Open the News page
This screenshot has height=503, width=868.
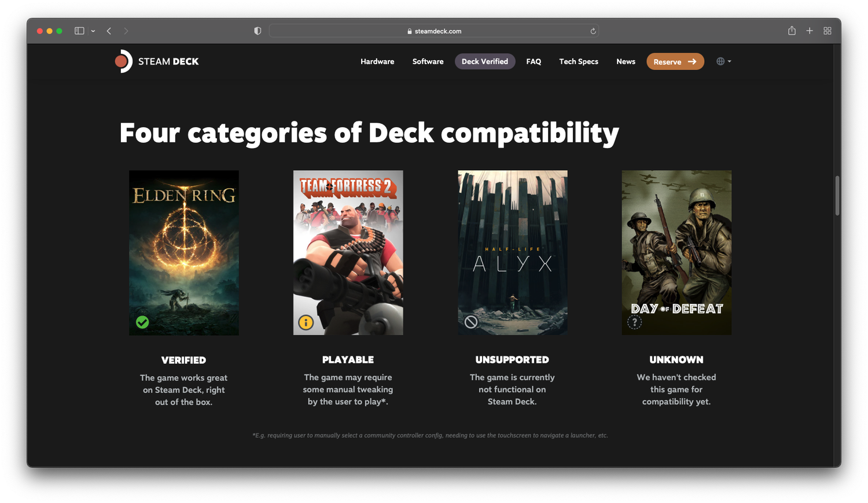click(626, 61)
